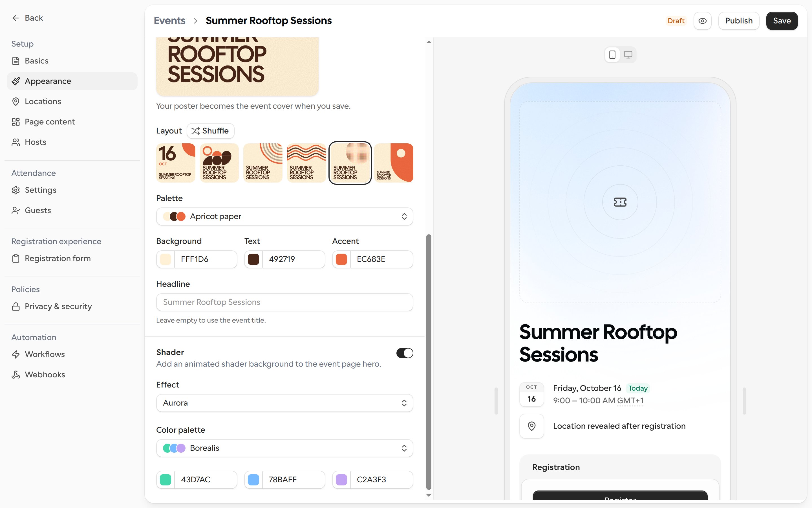Click the Events breadcrumb link

pos(169,21)
